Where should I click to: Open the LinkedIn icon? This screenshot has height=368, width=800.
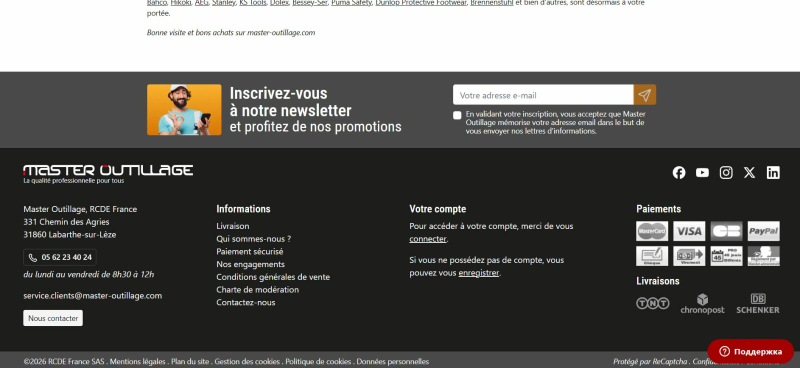pos(772,173)
